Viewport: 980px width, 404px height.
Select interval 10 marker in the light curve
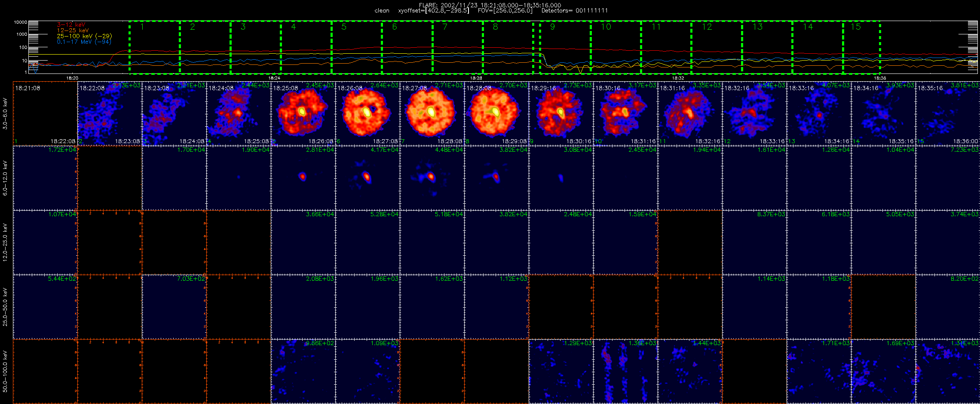point(606,27)
